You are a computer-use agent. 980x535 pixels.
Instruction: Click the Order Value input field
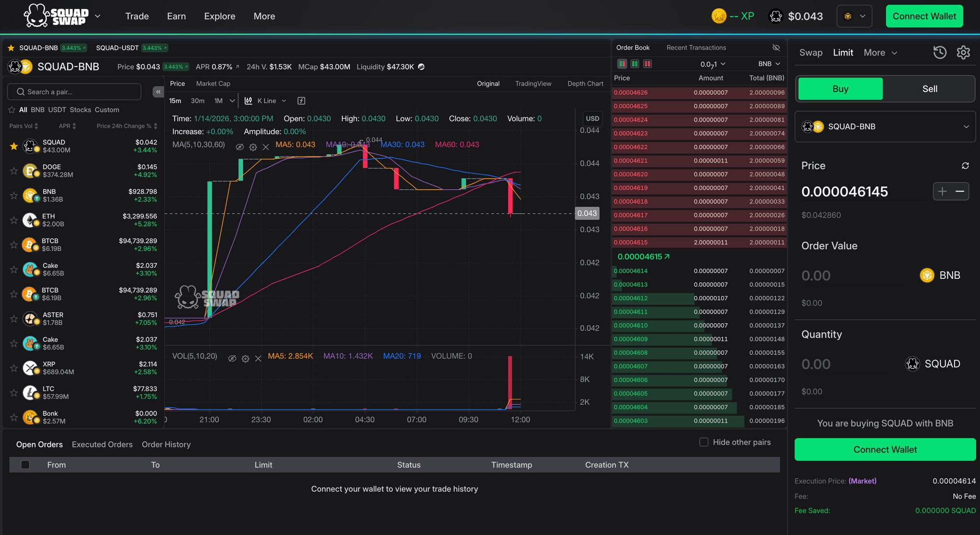(857, 275)
